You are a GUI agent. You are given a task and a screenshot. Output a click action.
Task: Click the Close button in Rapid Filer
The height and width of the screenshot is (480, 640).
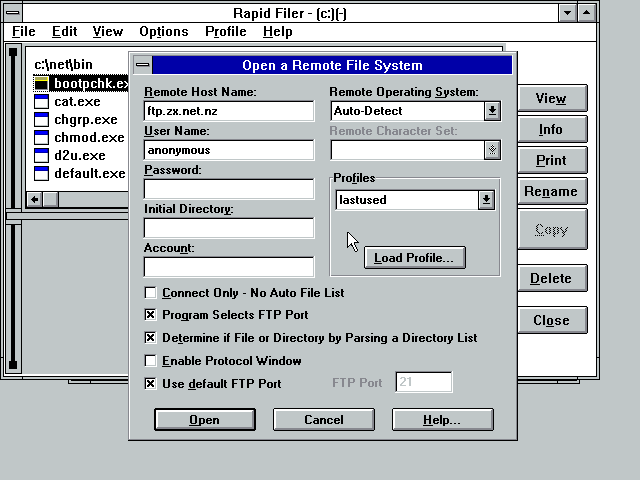(x=552, y=320)
